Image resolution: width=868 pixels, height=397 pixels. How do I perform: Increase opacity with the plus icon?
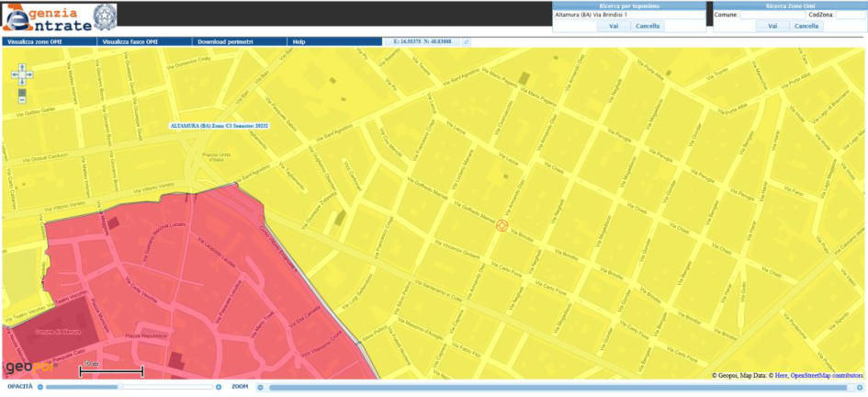click(x=219, y=388)
